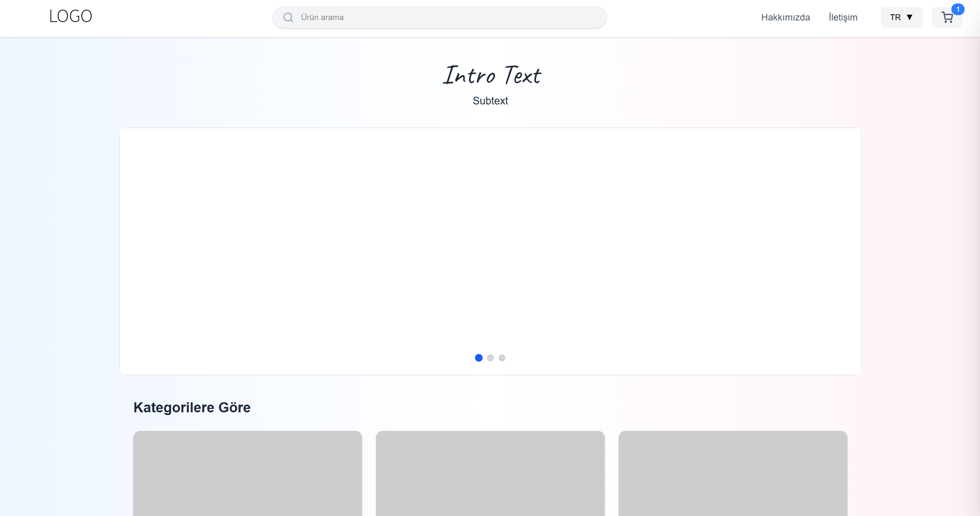The width and height of the screenshot is (980, 516).
Task: Open the middle category card
Action: coord(490,473)
